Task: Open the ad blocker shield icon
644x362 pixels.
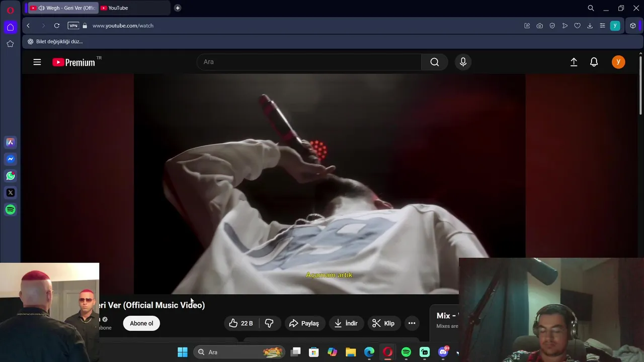Action: point(552,26)
